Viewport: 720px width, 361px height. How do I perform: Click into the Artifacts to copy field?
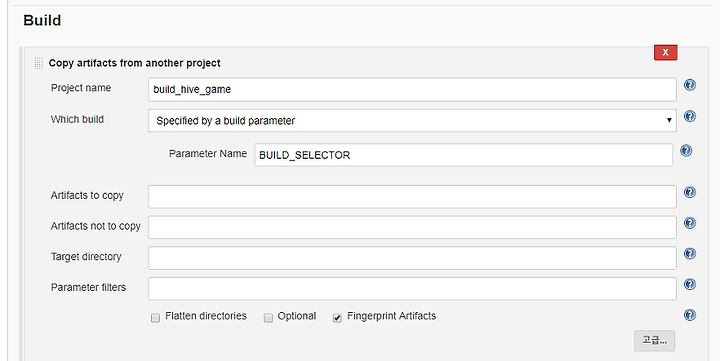412,197
